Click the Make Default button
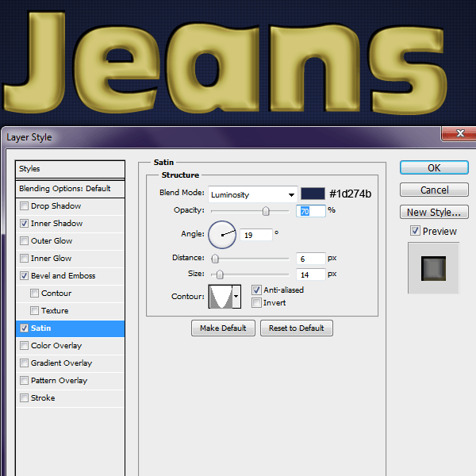 pyautogui.click(x=223, y=328)
